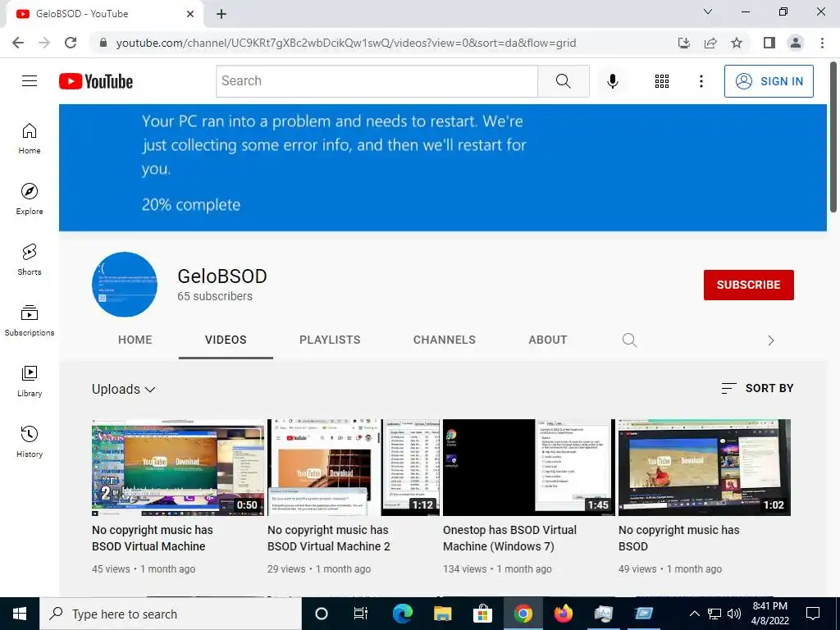The image size is (840, 630).
Task: Play the 1:02 video thumbnail
Action: (x=705, y=467)
